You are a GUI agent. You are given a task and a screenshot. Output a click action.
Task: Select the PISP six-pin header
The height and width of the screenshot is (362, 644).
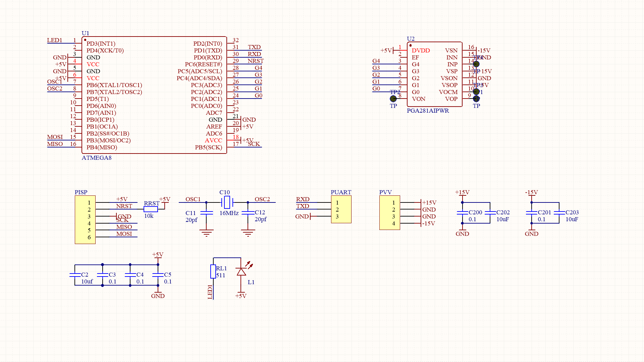[x=85, y=220]
